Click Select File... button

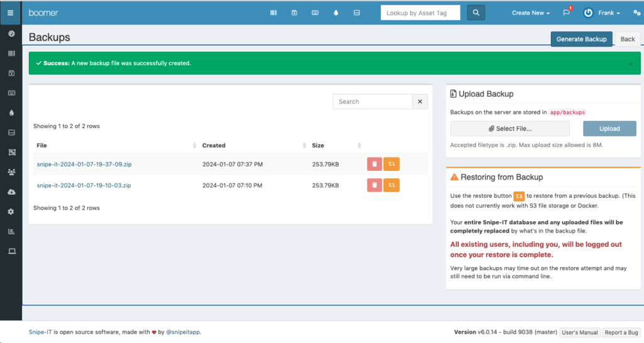click(x=509, y=128)
